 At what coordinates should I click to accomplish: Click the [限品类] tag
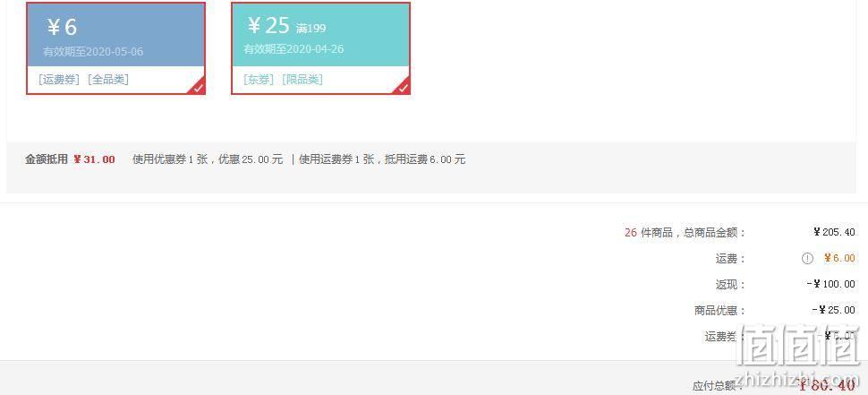[x=302, y=79]
